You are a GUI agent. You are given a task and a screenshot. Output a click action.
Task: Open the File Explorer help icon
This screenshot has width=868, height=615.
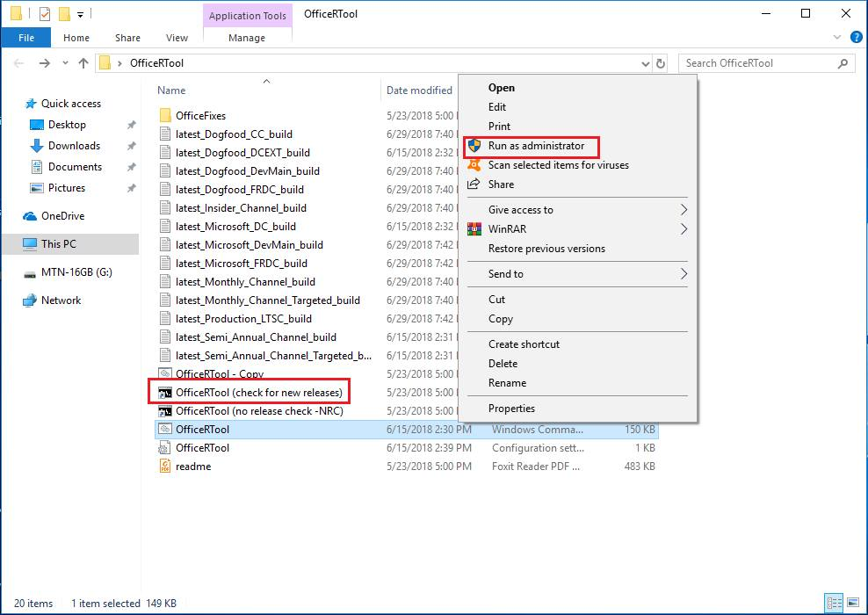[x=856, y=38]
